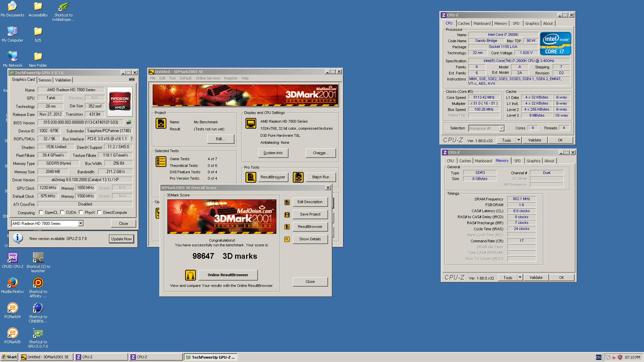644x362 pixels.
Task: Click the Change... display settings button
Action: 321,153
